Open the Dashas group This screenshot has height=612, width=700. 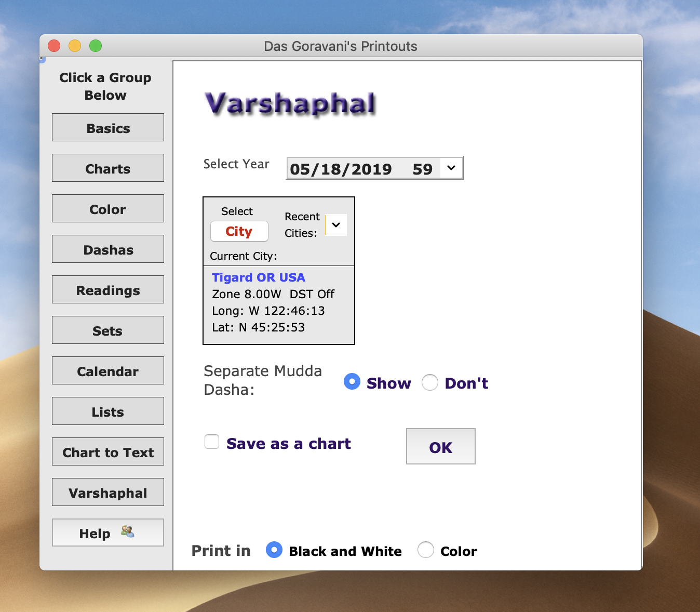(107, 249)
